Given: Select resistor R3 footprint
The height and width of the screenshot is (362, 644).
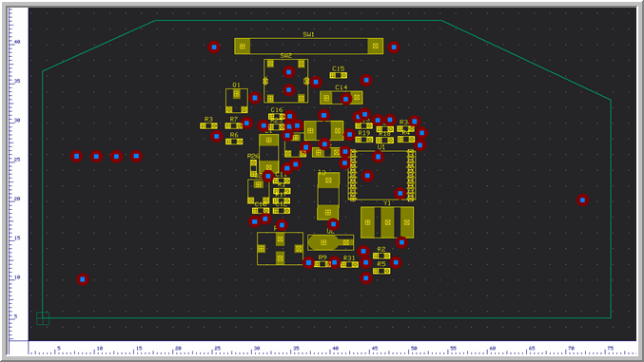Looking at the screenshot, I should click(208, 126).
